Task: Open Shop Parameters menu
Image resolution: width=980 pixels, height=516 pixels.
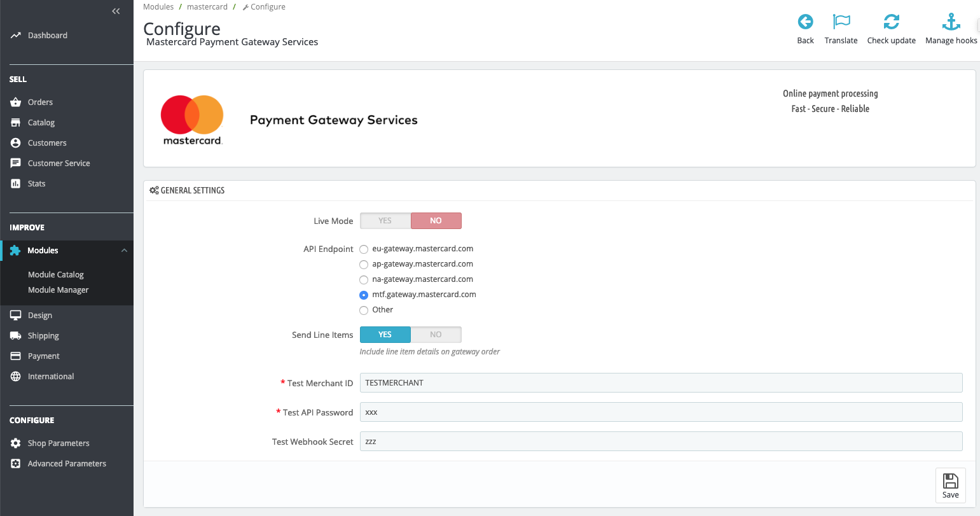Action: 59,443
